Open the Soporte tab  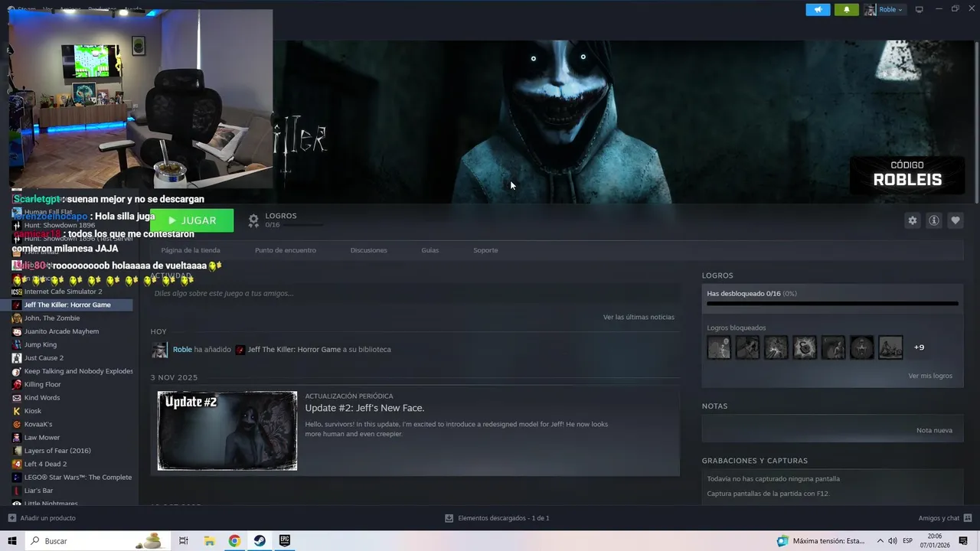[485, 250]
